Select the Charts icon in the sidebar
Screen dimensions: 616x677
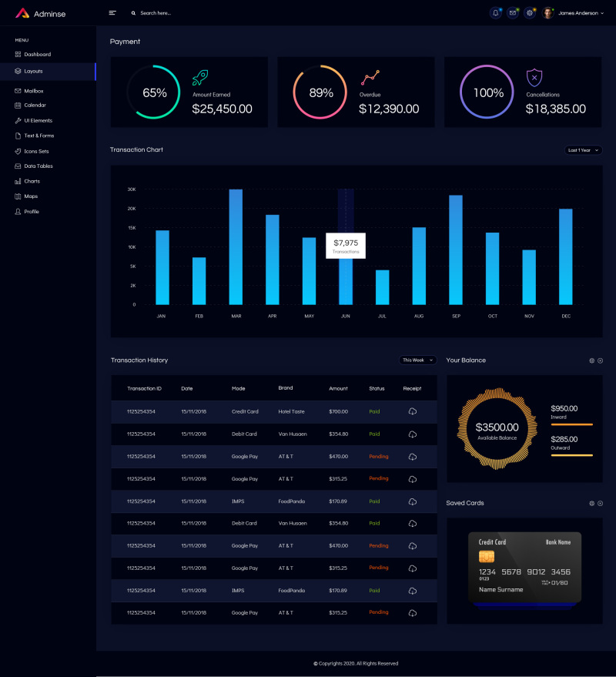pos(17,181)
